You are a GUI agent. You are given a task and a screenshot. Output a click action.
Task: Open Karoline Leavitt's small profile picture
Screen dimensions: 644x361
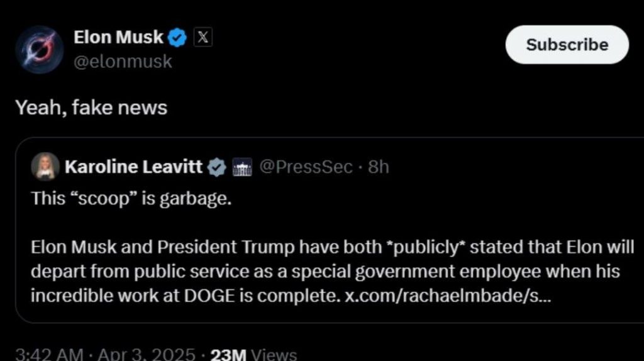[45, 167]
